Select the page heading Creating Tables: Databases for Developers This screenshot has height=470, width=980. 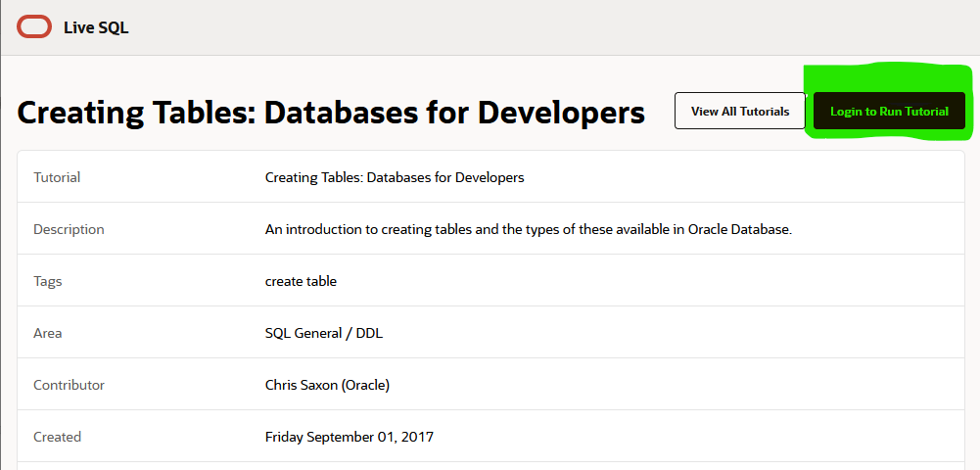click(x=331, y=114)
